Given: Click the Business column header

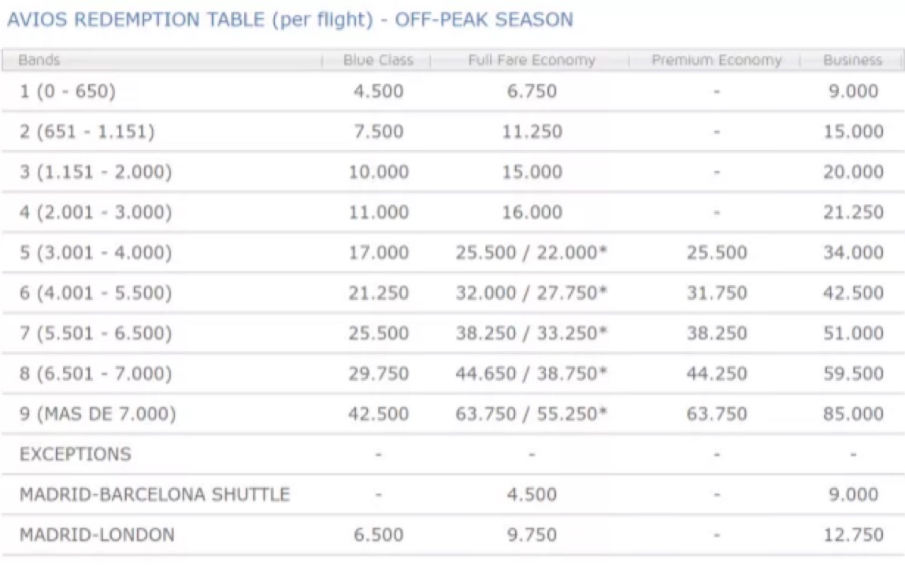Looking at the screenshot, I should (852, 60).
